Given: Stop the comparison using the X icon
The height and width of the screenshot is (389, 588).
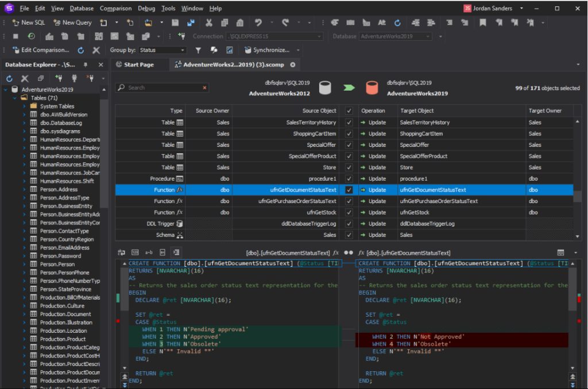Looking at the screenshot, I should click(x=96, y=49).
